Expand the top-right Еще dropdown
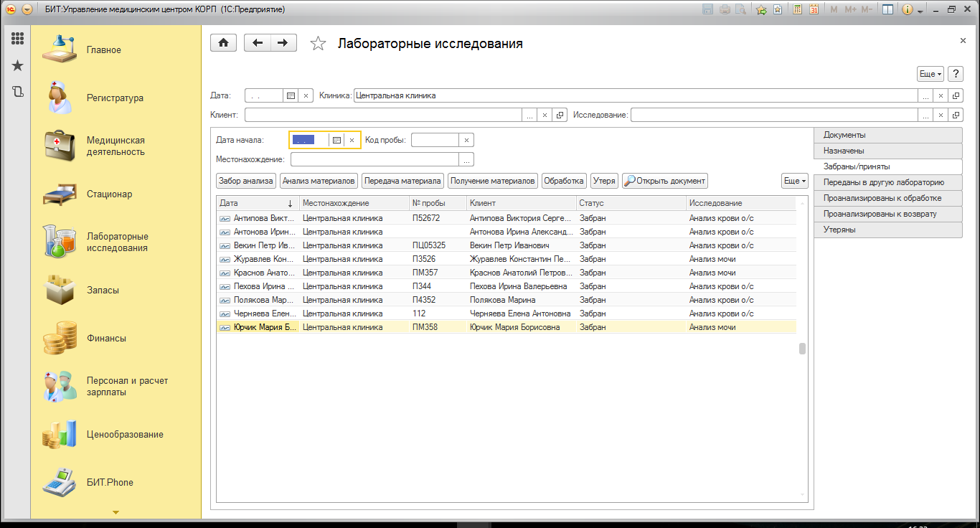The height and width of the screenshot is (528, 980). 930,74
